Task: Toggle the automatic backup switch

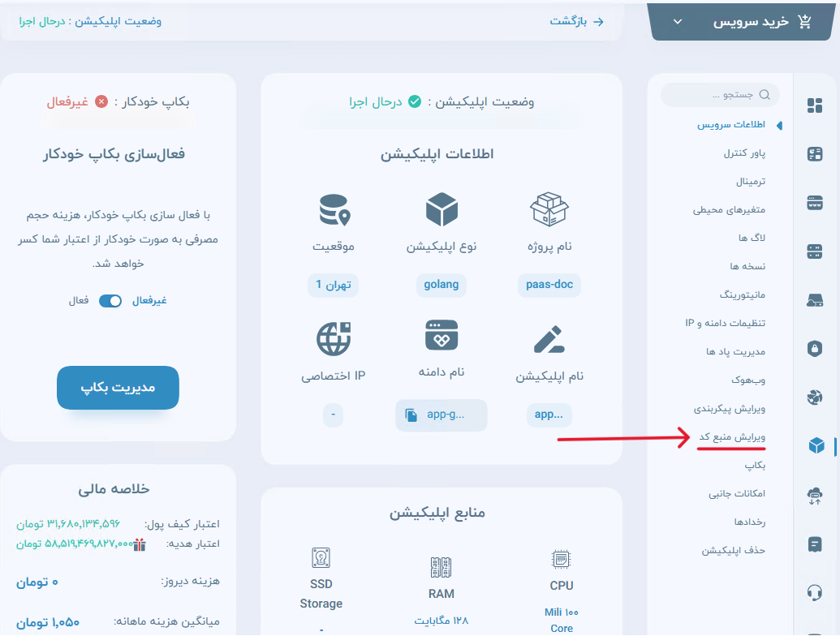Action: pyautogui.click(x=110, y=301)
